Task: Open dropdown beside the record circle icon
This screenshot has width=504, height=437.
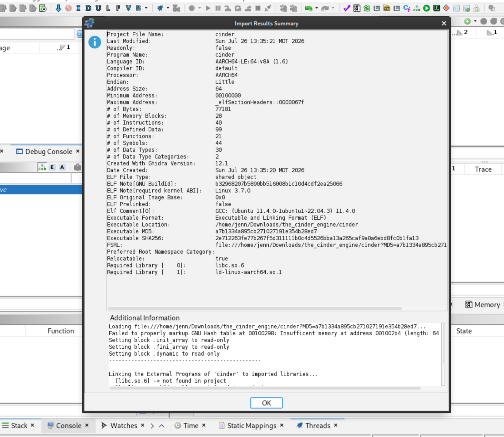Action: coord(199,8)
